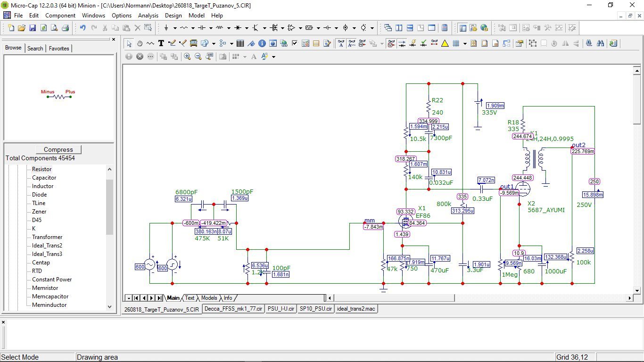Switch to the Search tab
644x362 pixels.
35,48
